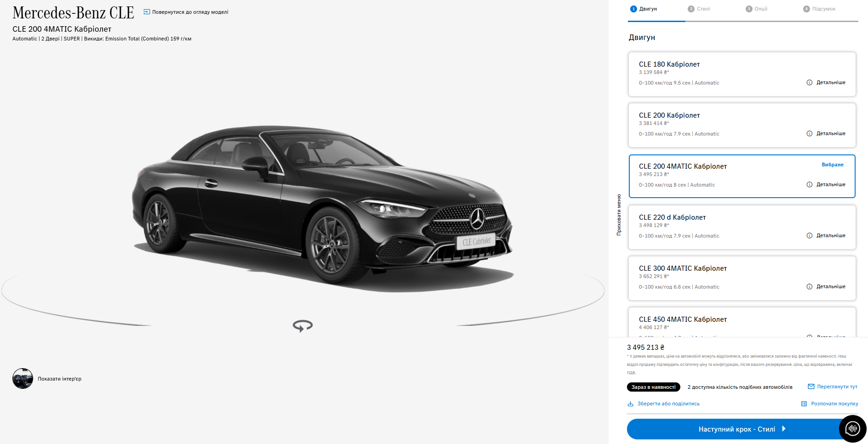This screenshot has height=444, width=868.
Task: Click the Зараз в наявності badge
Action: coord(654,387)
